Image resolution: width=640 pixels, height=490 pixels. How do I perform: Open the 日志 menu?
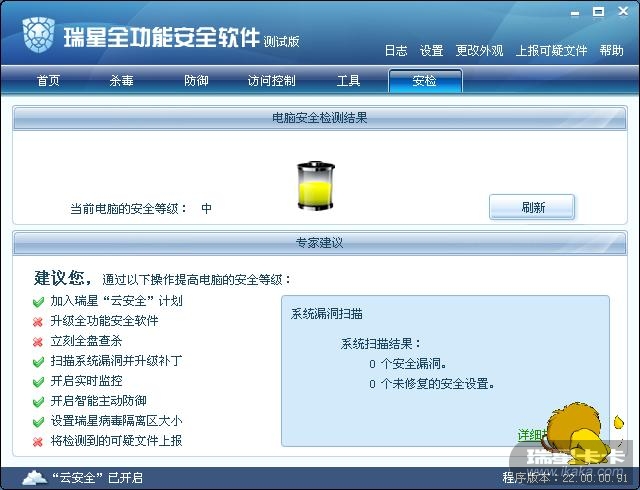tap(396, 50)
